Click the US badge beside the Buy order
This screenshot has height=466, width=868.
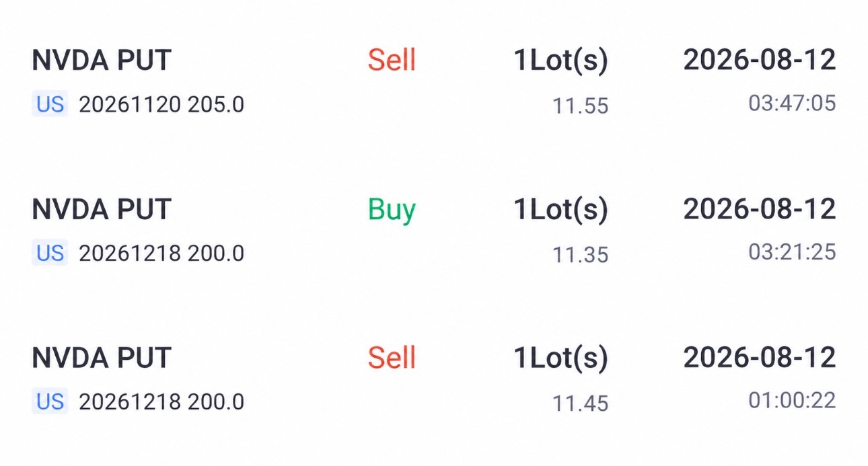[50, 254]
